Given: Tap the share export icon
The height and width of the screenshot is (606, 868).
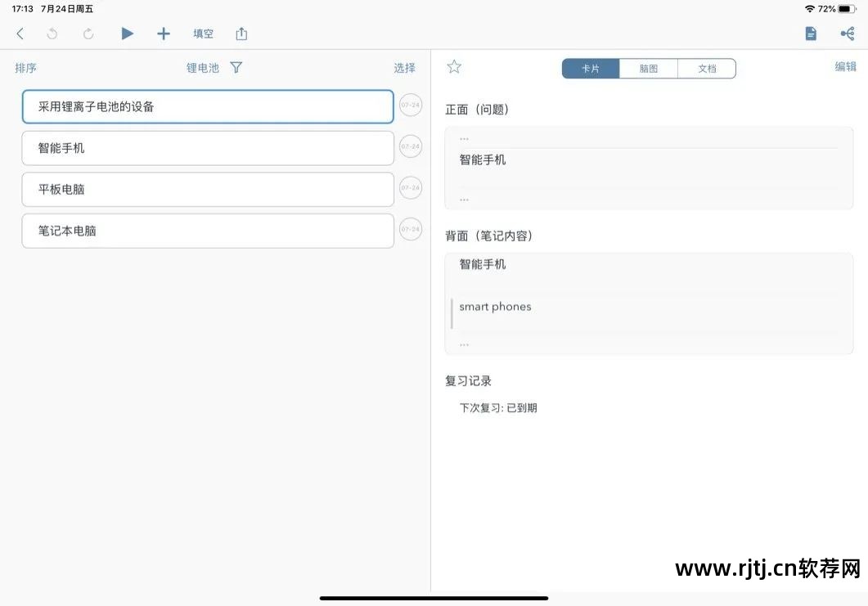Looking at the screenshot, I should (241, 34).
